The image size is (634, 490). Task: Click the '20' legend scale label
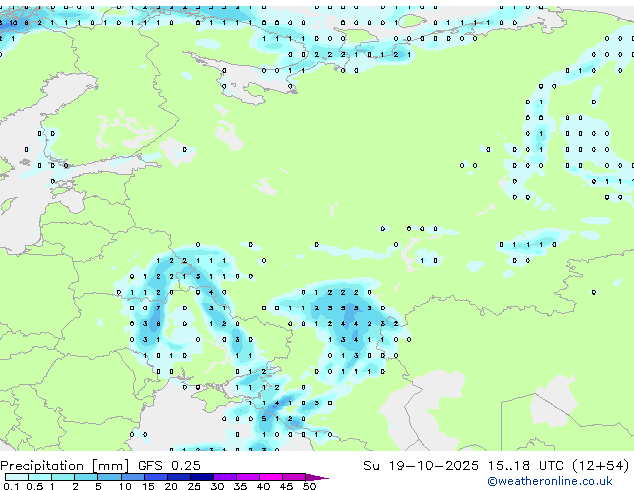[171, 486]
